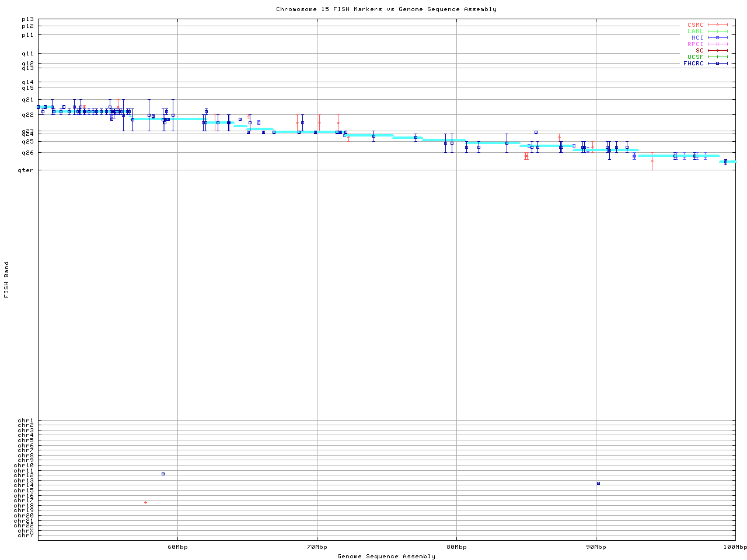Click the chrY row label
This screenshot has width=747, height=560.
click(x=26, y=535)
